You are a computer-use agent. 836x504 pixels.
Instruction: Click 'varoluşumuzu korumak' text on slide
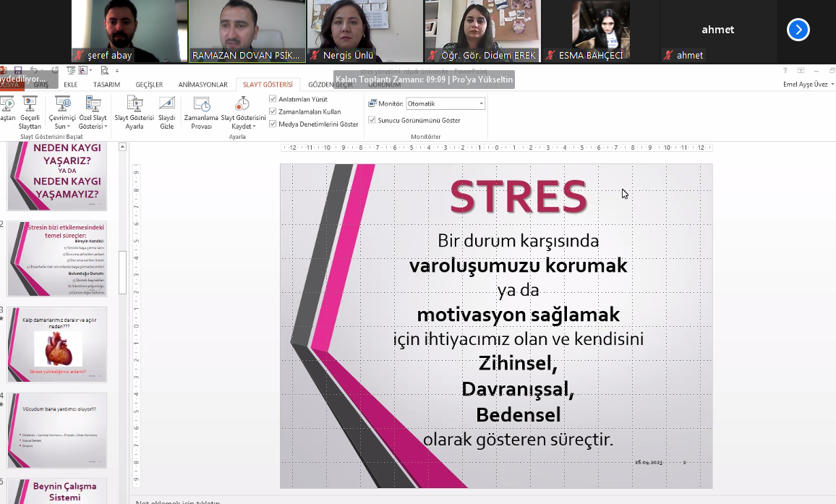click(x=519, y=265)
